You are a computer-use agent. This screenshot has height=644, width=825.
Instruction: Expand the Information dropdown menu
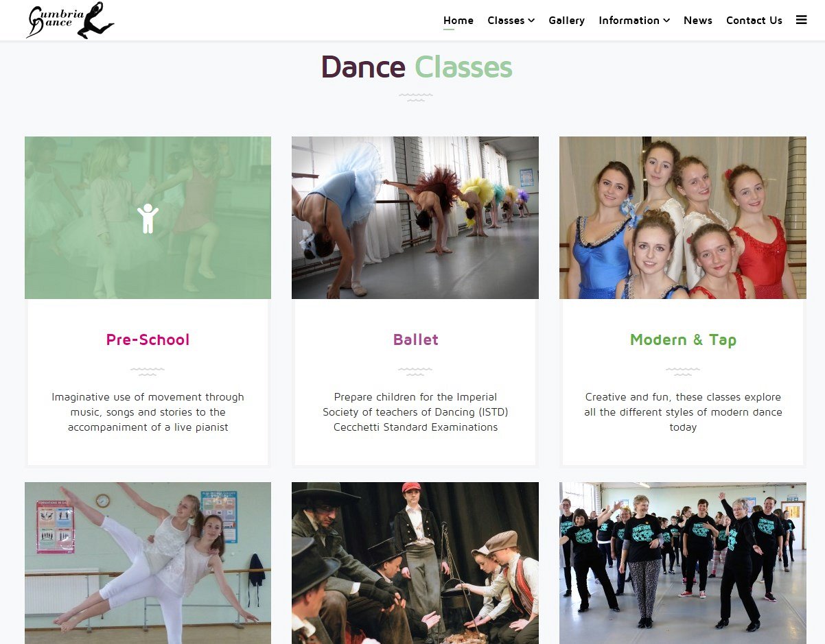point(634,21)
